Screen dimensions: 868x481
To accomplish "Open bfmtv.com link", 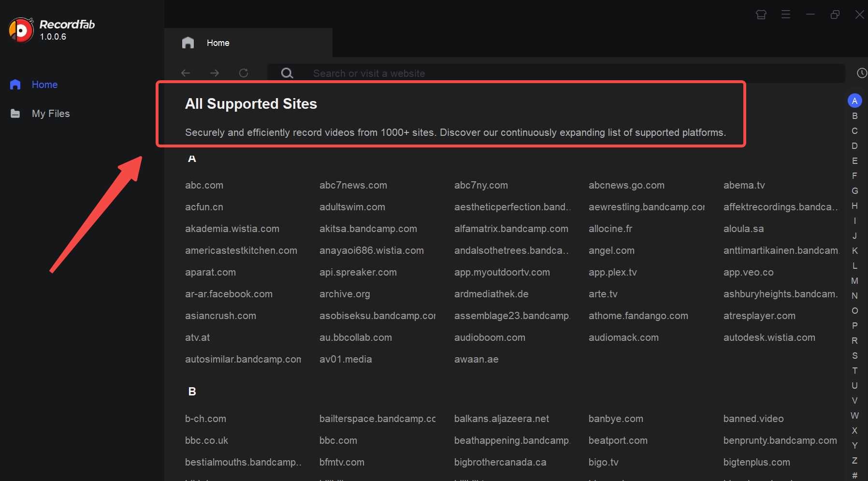I will click(342, 462).
